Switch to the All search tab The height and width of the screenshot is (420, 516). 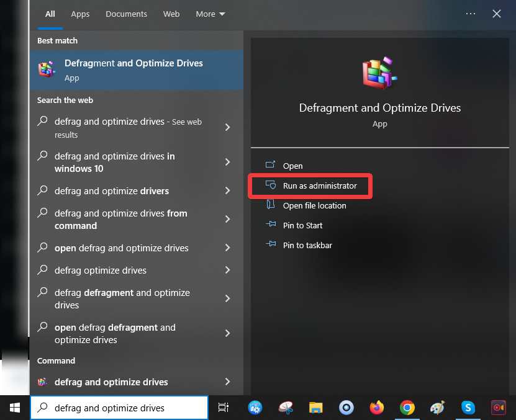(x=50, y=14)
